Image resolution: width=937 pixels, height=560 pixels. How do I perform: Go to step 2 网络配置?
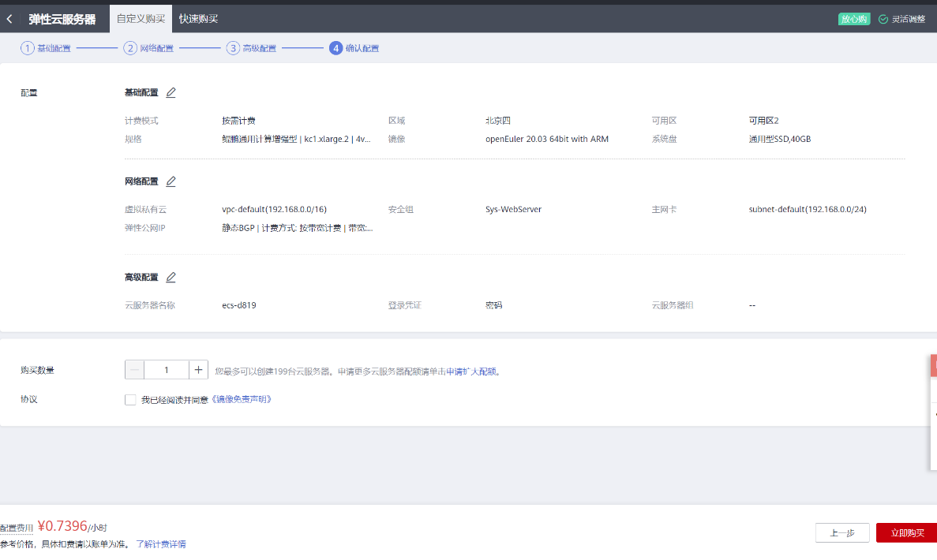coord(148,48)
